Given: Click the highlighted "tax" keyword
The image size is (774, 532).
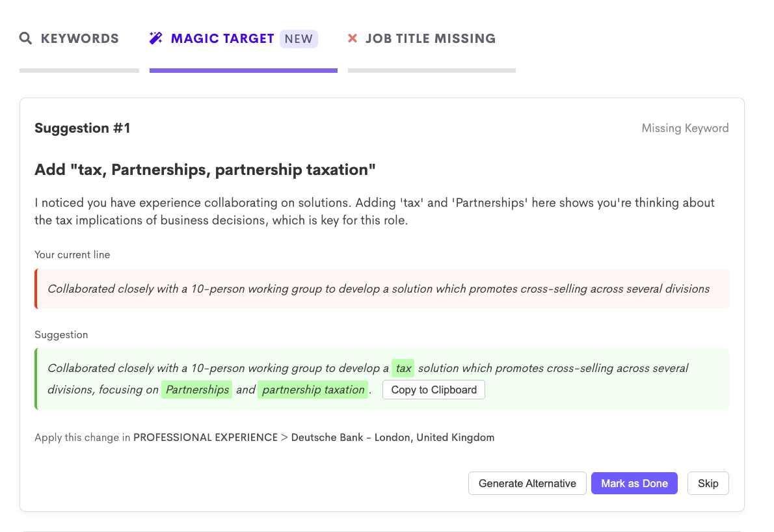Looking at the screenshot, I should click(403, 368).
